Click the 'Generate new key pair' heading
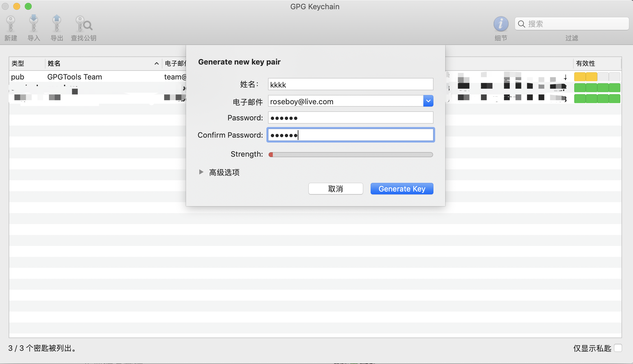 coord(239,62)
